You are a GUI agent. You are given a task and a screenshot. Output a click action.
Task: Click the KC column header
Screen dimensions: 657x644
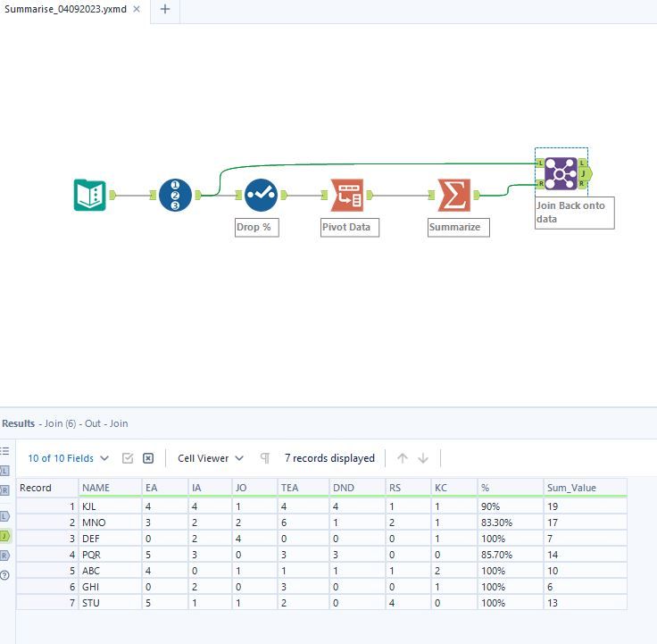pos(453,488)
